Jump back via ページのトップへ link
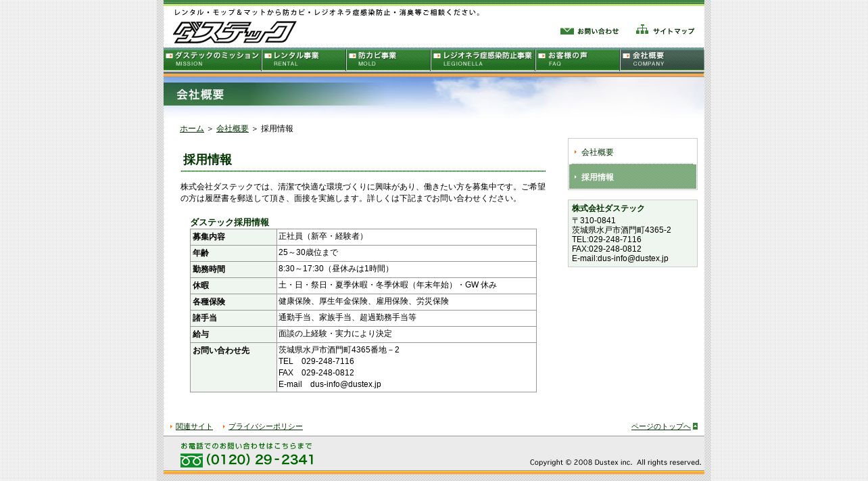The image size is (868, 481). tap(661, 426)
